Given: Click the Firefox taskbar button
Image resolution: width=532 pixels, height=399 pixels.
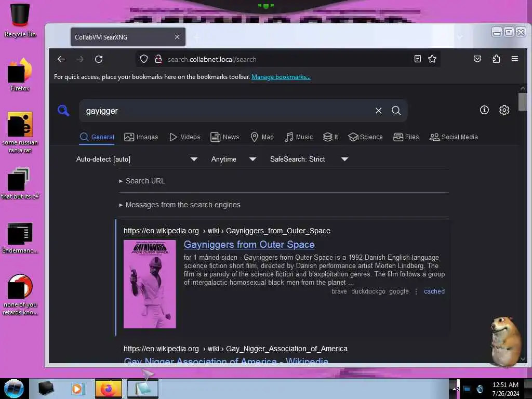Looking at the screenshot, I should pos(108,389).
